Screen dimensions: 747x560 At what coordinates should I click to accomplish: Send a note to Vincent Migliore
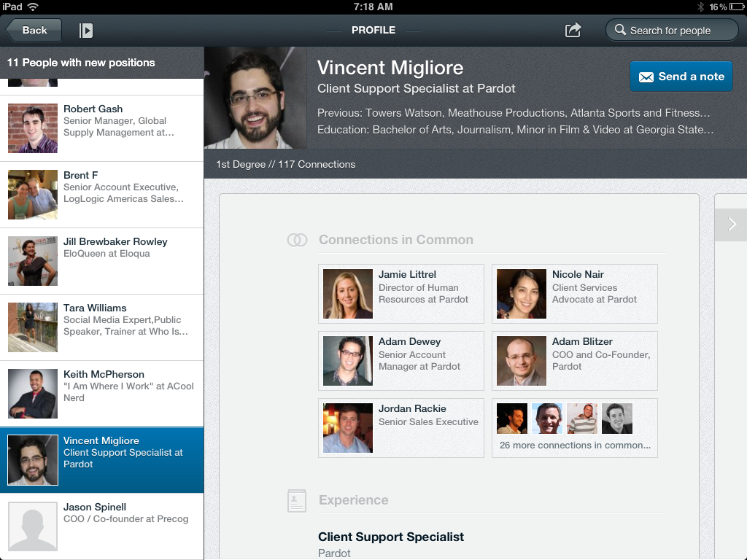tap(681, 76)
